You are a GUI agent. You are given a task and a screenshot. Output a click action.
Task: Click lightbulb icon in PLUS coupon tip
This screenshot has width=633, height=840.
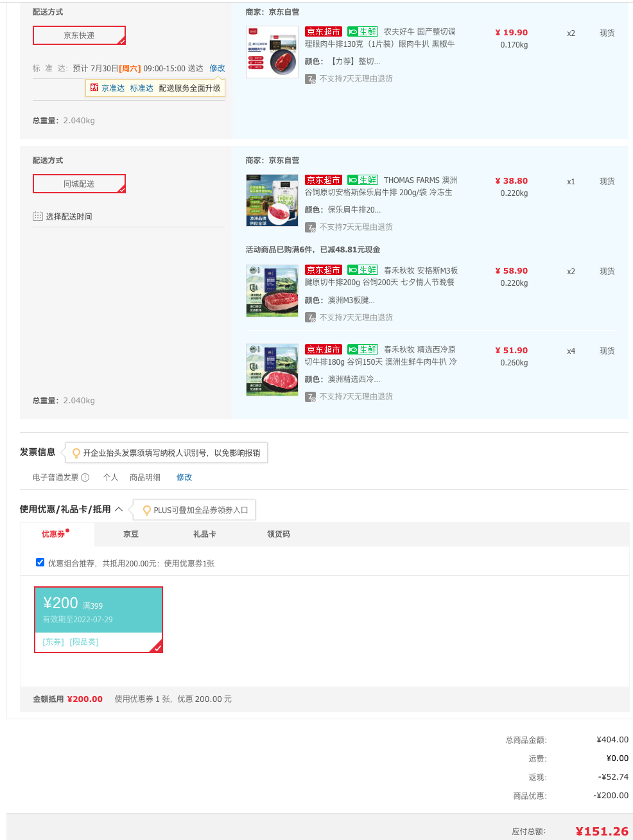[147, 510]
